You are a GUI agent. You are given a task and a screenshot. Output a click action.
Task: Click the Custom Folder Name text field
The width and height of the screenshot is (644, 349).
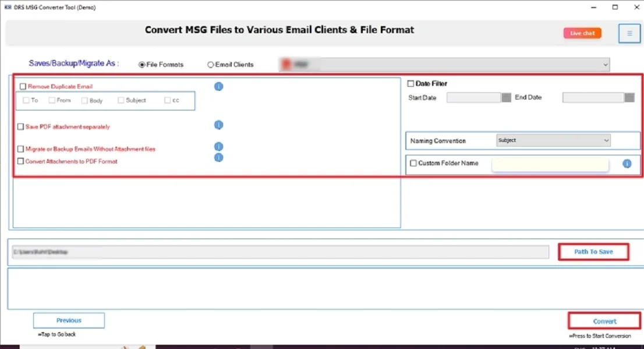point(550,164)
